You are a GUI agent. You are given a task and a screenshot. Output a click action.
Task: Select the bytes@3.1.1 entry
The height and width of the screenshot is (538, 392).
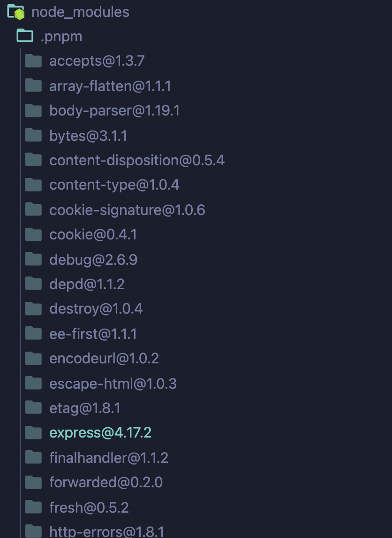[88, 136]
